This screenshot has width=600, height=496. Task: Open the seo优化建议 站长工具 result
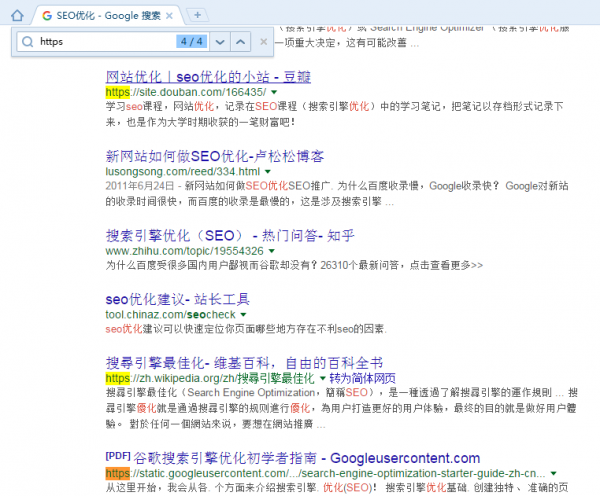click(177, 299)
